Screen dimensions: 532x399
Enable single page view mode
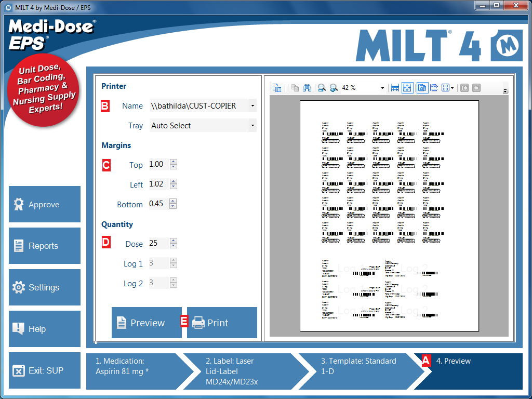(422, 88)
